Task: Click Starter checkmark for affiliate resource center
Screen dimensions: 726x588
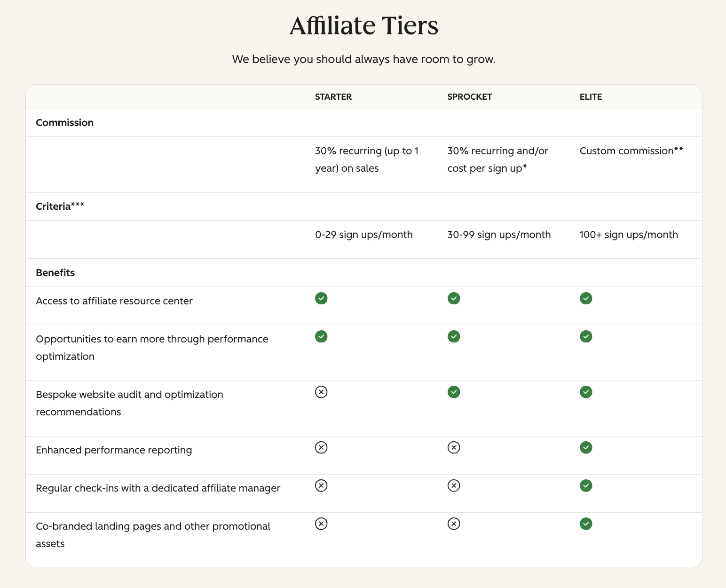Action: click(x=321, y=298)
